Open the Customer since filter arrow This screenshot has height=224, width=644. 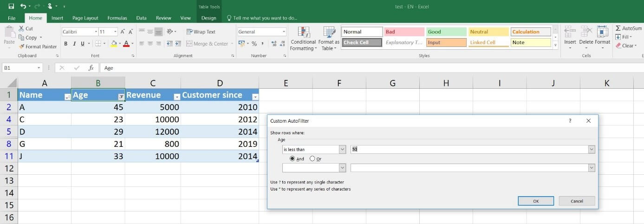click(x=255, y=97)
